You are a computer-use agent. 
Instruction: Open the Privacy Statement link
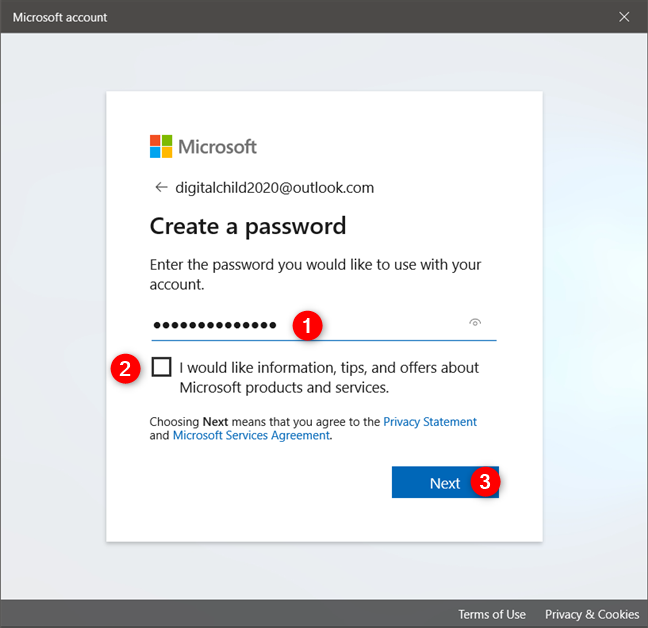point(430,422)
